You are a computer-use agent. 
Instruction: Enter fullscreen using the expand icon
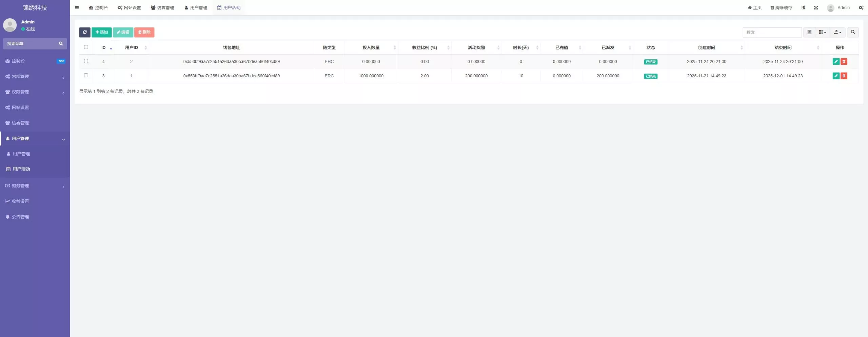816,7
